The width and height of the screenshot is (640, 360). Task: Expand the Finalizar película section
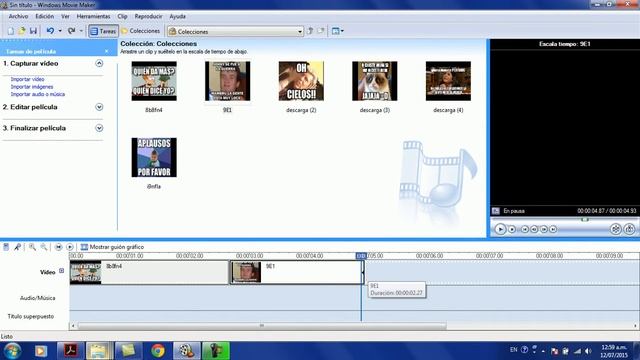(x=99, y=128)
